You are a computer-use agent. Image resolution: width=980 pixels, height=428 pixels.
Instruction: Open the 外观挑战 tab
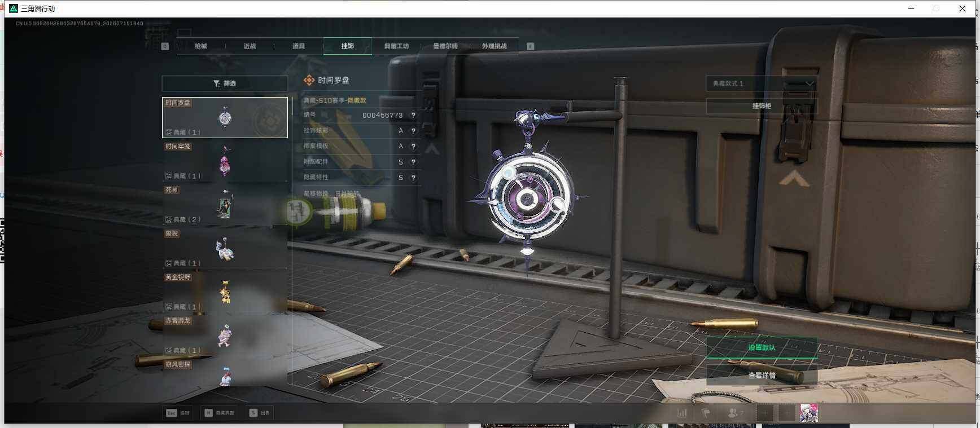pyautogui.click(x=494, y=46)
